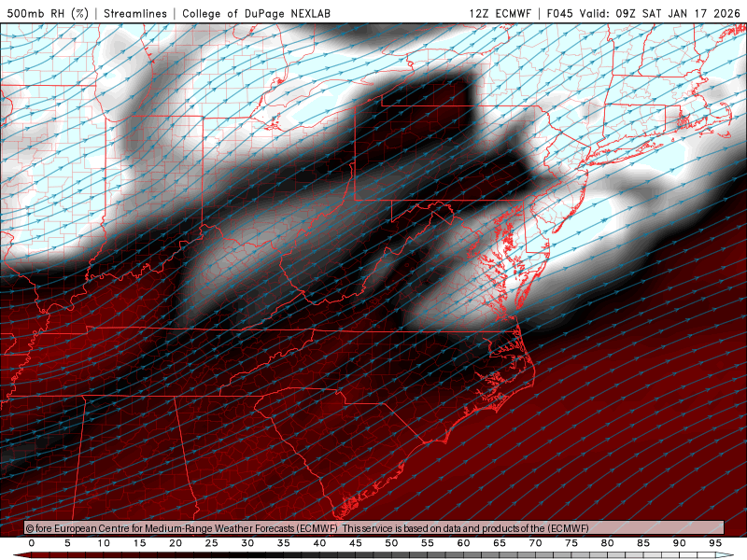The image size is (747, 560).
Task: Click the "15" value on the color scale
Action: pos(139,543)
